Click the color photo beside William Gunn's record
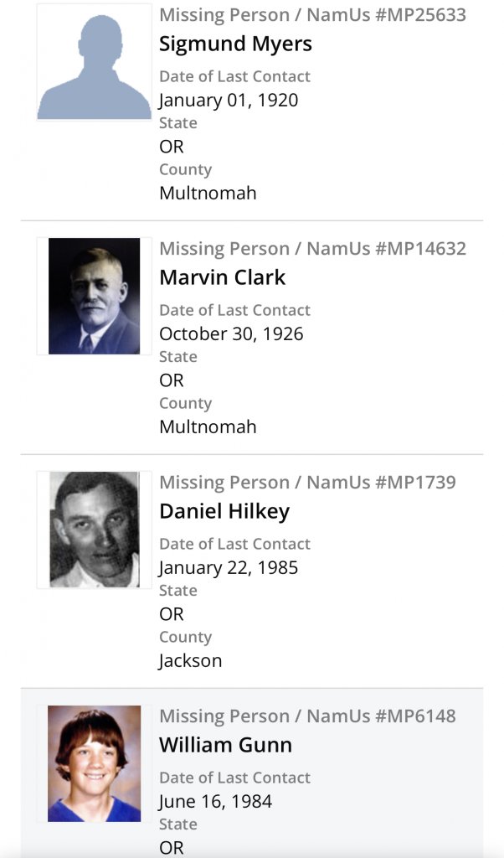 (94, 762)
